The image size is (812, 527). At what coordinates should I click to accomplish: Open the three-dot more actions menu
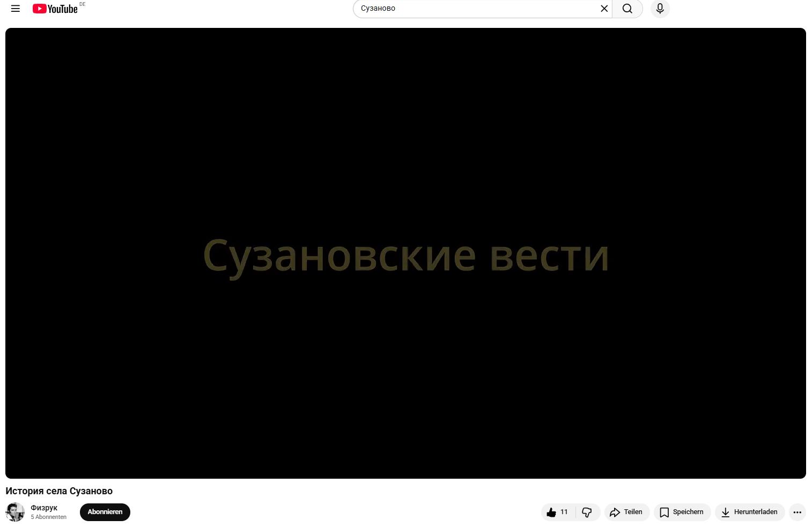click(797, 512)
